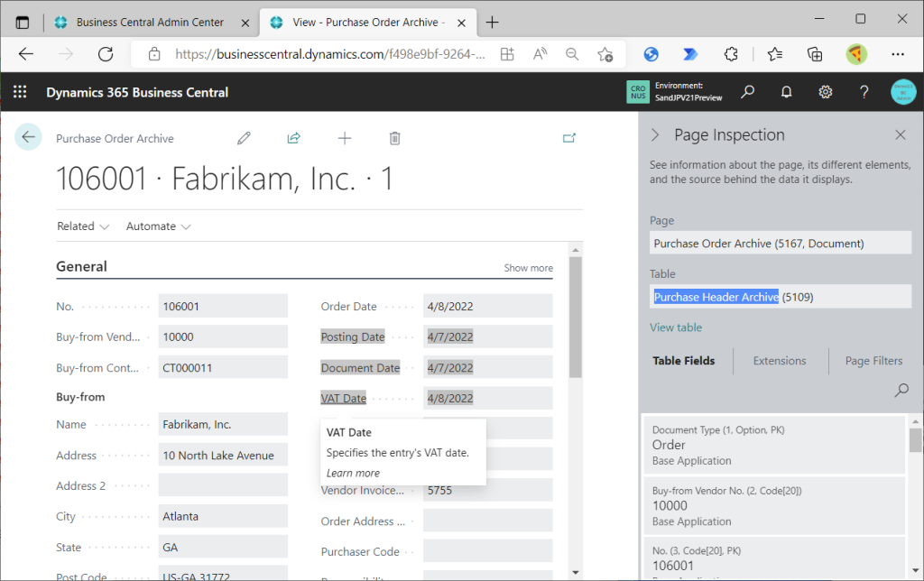Viewport: 924px width, 581px height.
Task: Click the Vendor Invoice No. field
Action: (x=487, y=491)
